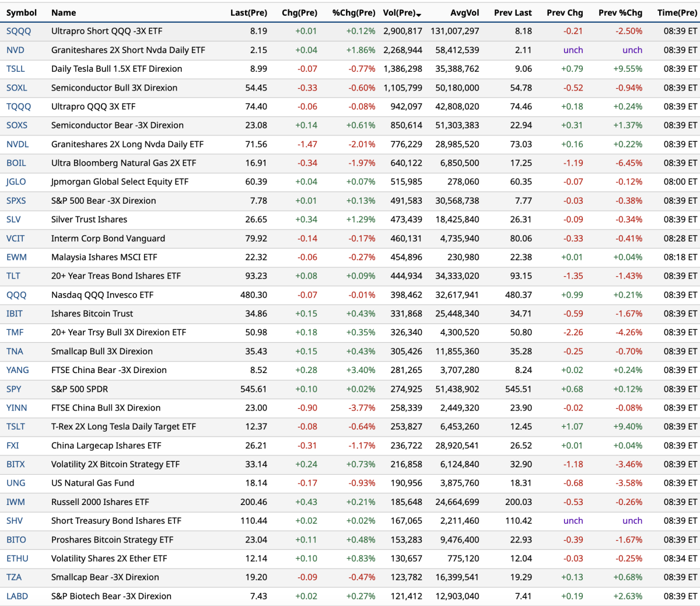Sort by Last(Pre) column header
This screenshot has height=606, width=700.
tap(249, 13)
